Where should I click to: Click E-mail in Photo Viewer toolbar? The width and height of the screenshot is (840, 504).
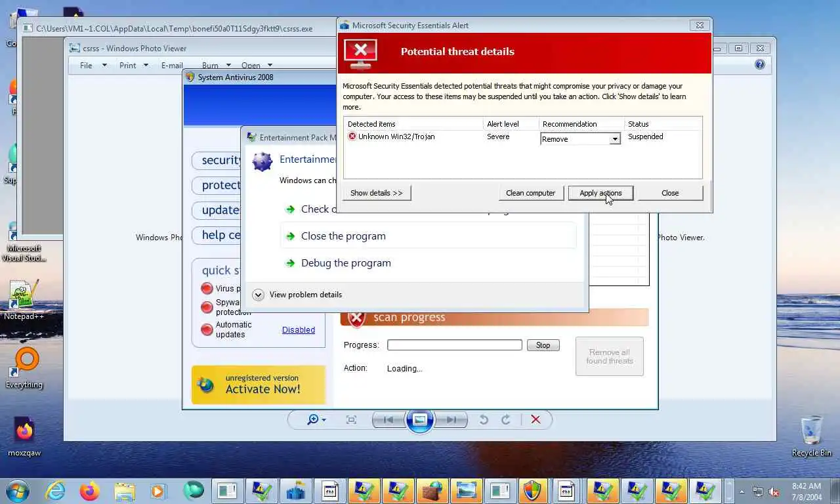point(172,65)
